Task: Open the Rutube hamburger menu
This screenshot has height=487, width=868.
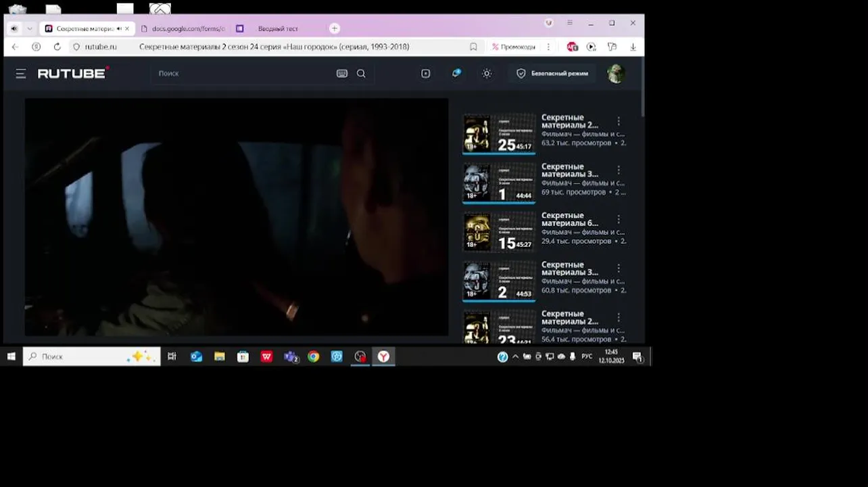Action: [x=21, y=74]
